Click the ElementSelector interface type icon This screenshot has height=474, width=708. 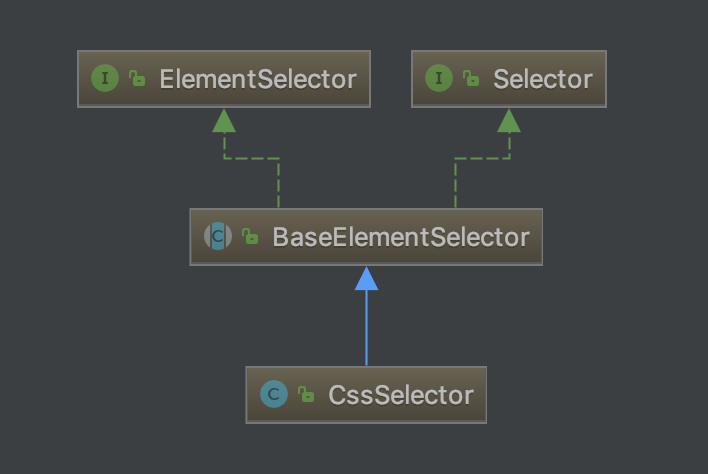point(106,79)
